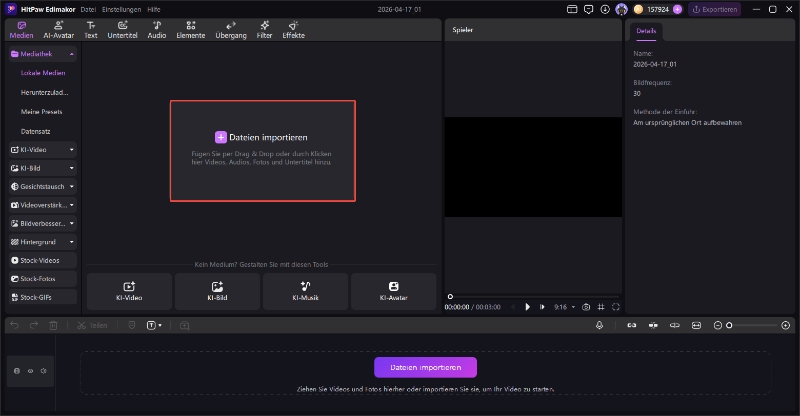
Task: Open the KI-Musik tool card
Action: 305,291
